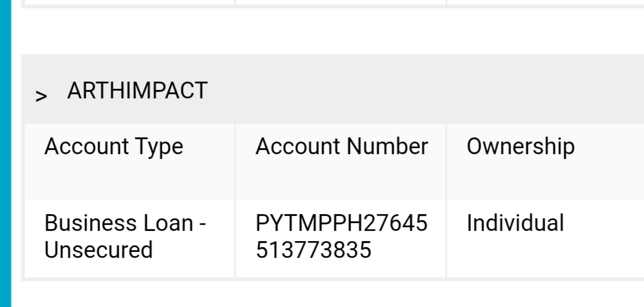
Task: Click the Account Type column header
Action: [114, 147]
